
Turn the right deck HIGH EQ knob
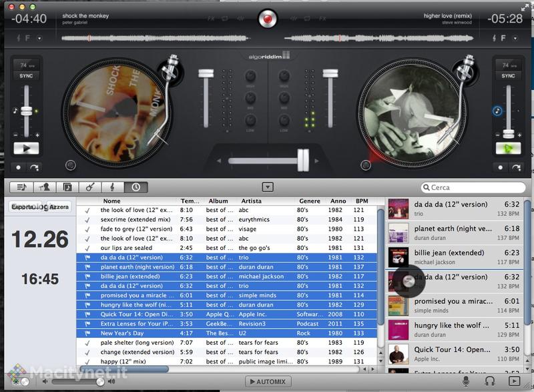coord(284,76)
